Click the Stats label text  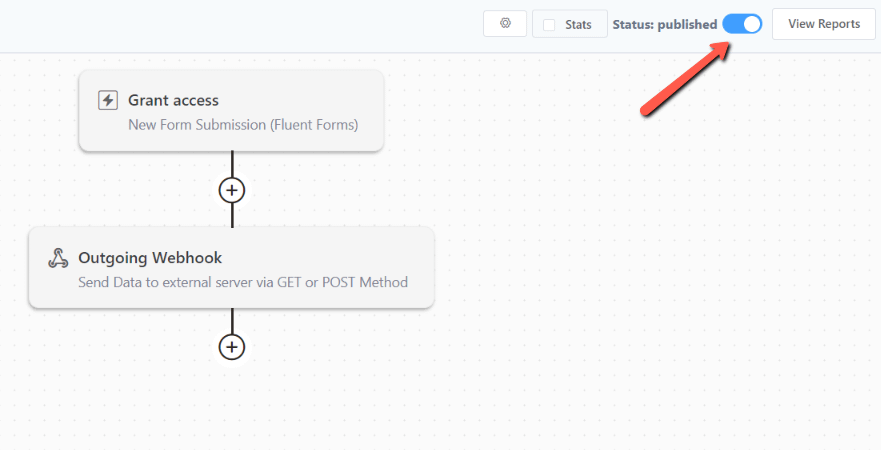[x=578, y=25]
